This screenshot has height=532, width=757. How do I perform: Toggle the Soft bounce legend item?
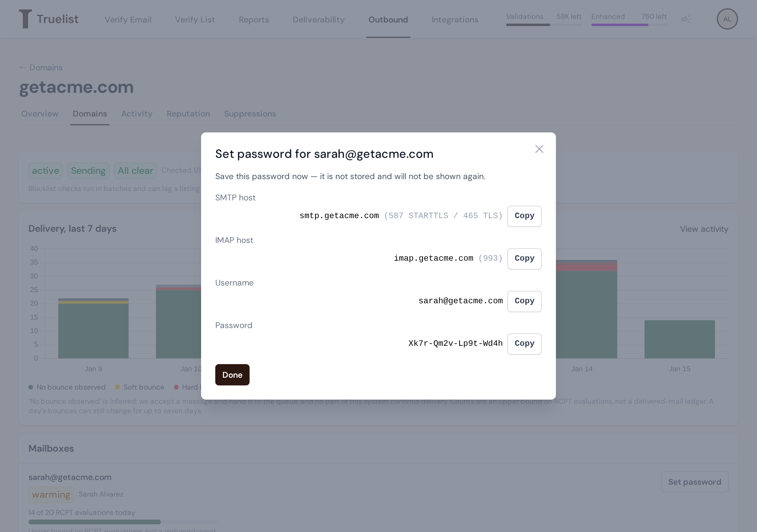tap(140, 387)
